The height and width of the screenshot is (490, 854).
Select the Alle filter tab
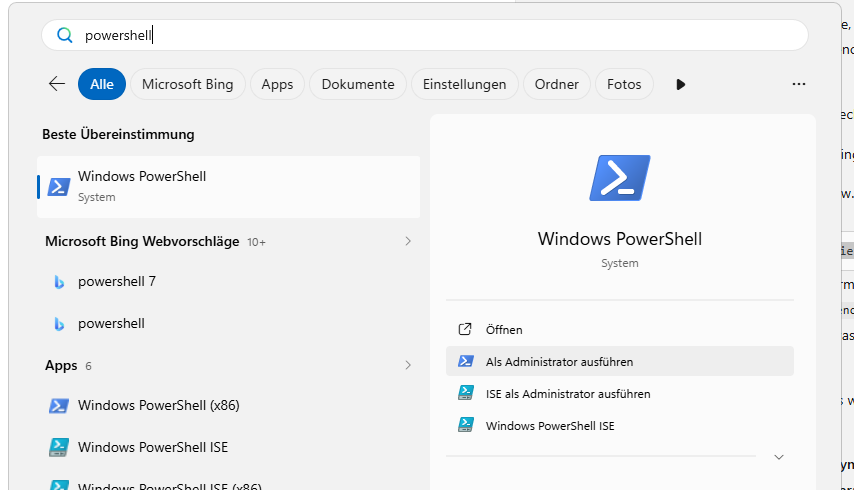tap(102, 84)
